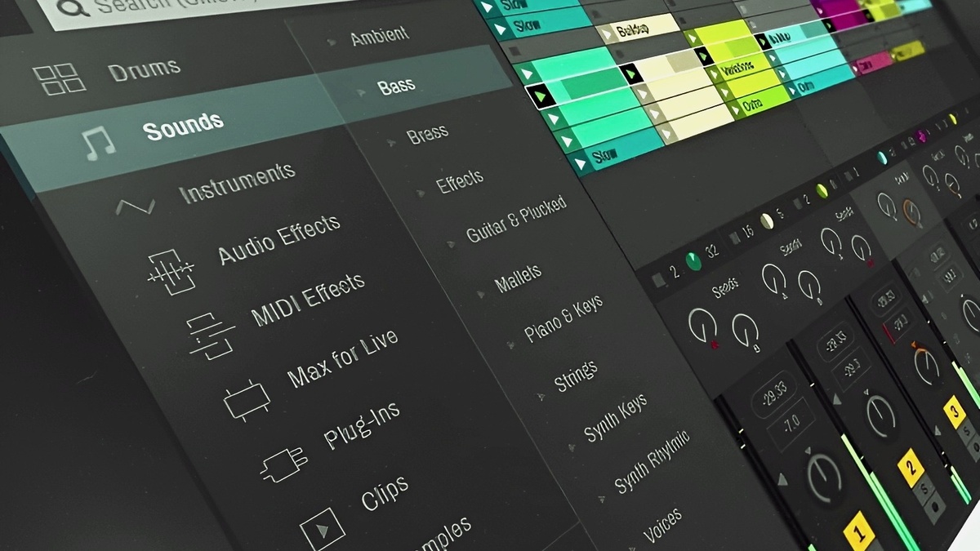Screen dimensions: 980x551
Task: Toggle track 2 activator button
Action: click(x=909, y=467)
